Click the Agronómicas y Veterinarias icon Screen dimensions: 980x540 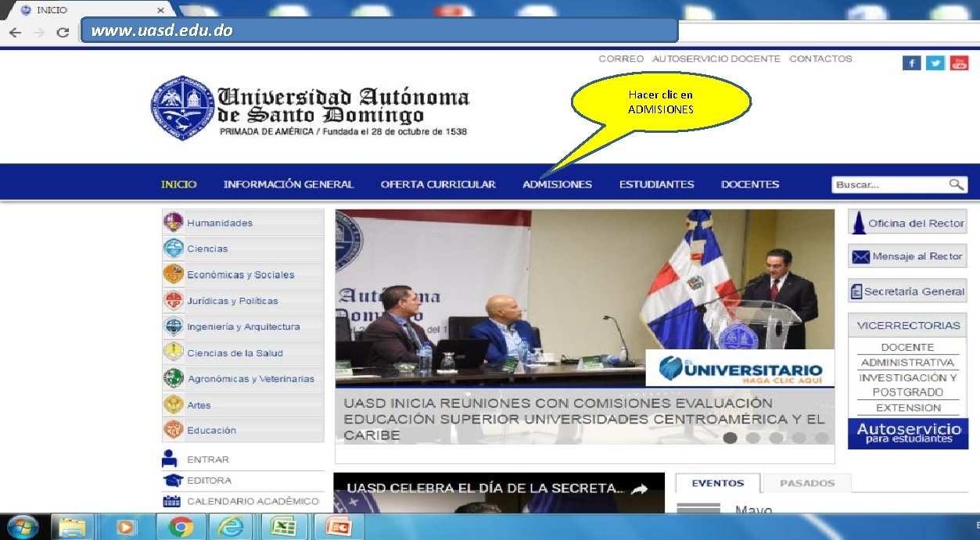tap(174, 378)
